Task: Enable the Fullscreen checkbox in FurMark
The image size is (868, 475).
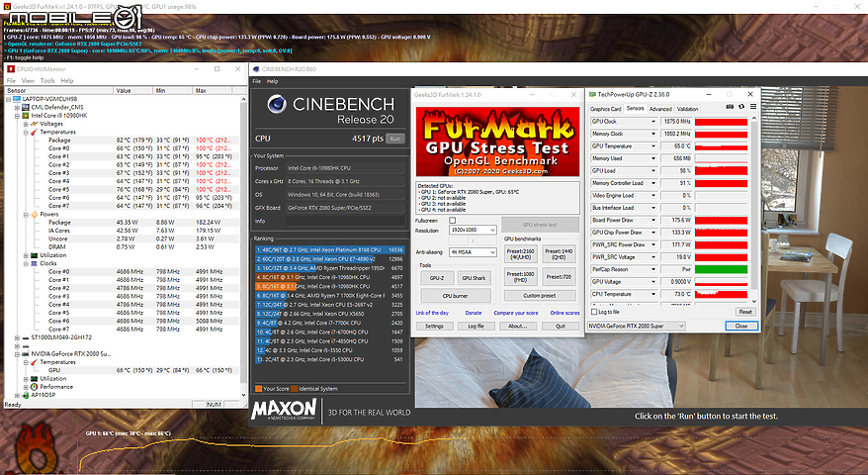Action: coord(452,221)
